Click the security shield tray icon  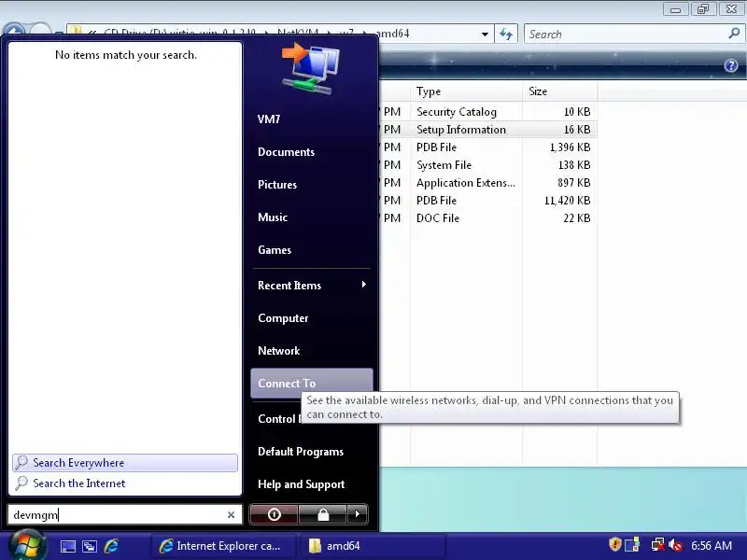click(615, 544)
